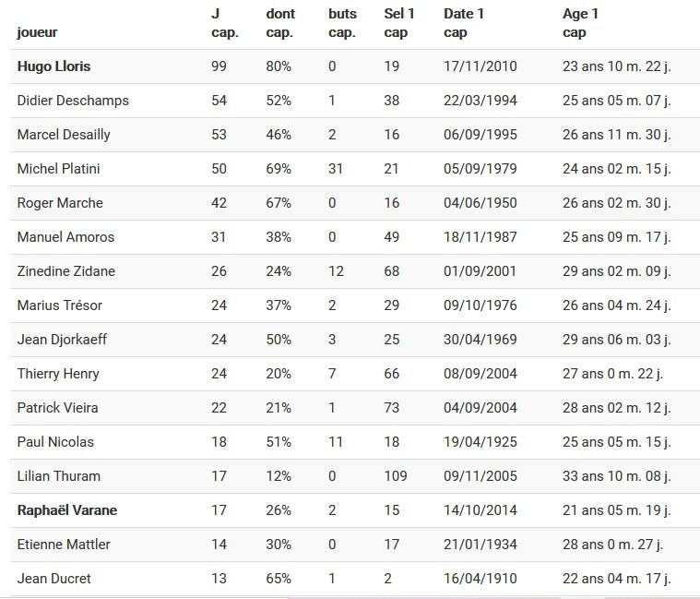Screen dimensions: 700x599
Task: Click Jean Ducret player name
Action: pos(53,579)
